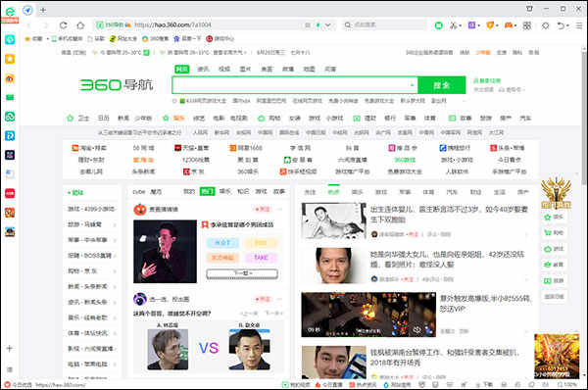Open the game controller toolbar icon
Screen dimensions: 588x390
pyautogui.click(x=509, y=25)
